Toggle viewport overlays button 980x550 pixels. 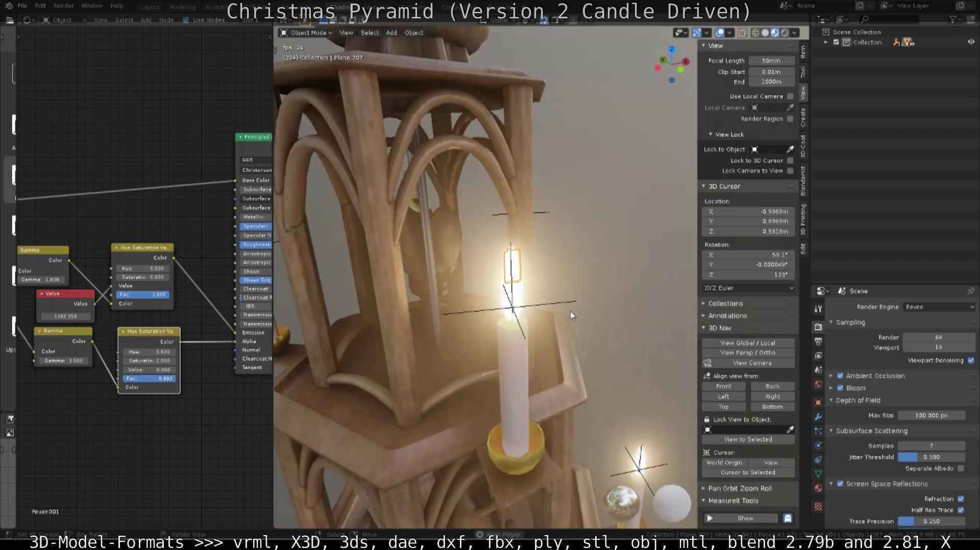point(720,33)
